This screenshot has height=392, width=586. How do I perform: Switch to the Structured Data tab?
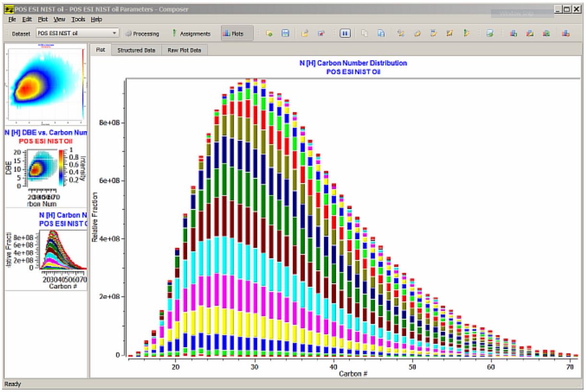[136, 50]
